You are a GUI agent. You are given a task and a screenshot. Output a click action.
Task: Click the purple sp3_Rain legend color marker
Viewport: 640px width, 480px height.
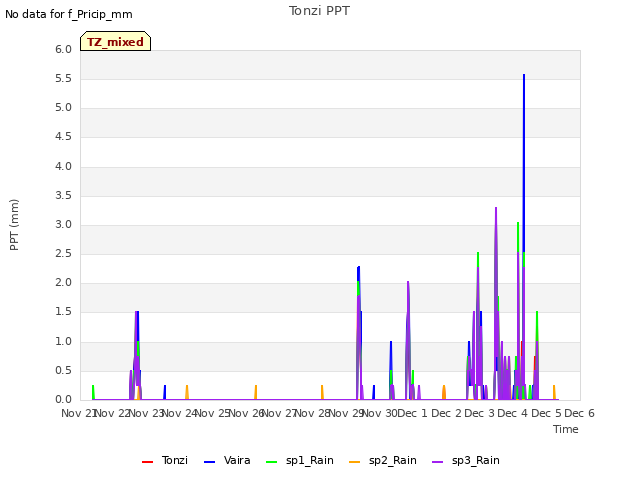(438, 462)
